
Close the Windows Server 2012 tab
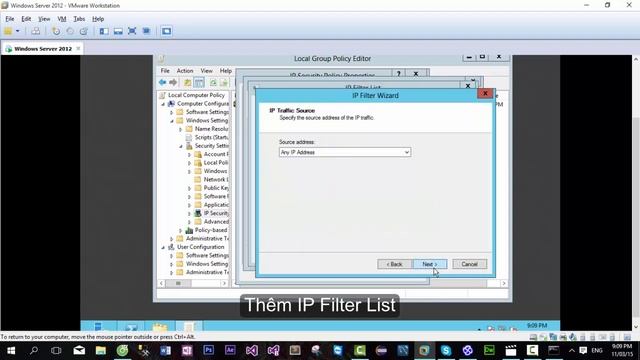pyautogui.click(x=78, y=49)
